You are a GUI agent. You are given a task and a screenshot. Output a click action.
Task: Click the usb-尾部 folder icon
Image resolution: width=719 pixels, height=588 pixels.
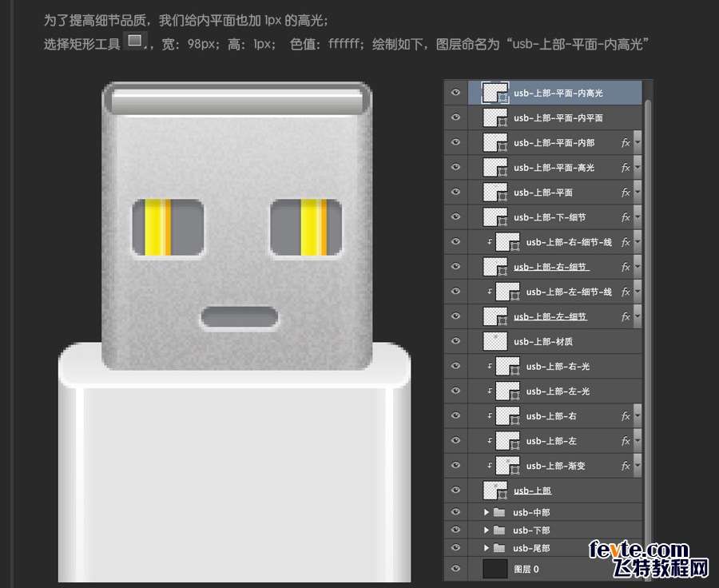tap(499, 548)
